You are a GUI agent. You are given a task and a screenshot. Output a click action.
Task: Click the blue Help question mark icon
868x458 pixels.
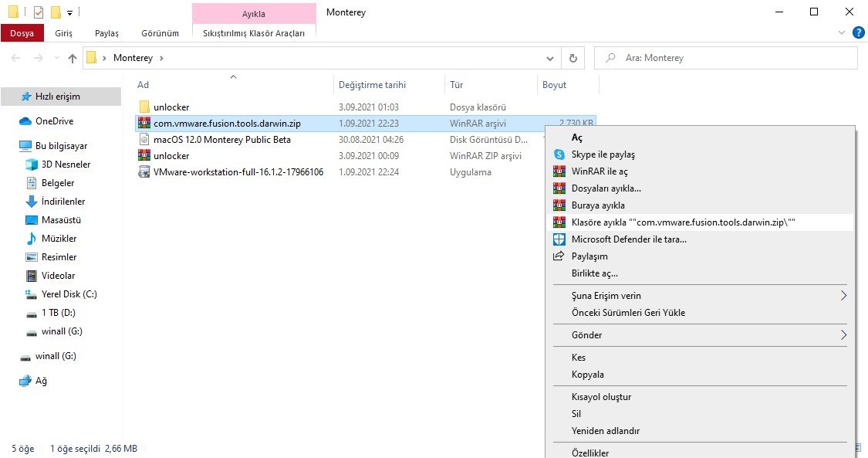[859, 32]
